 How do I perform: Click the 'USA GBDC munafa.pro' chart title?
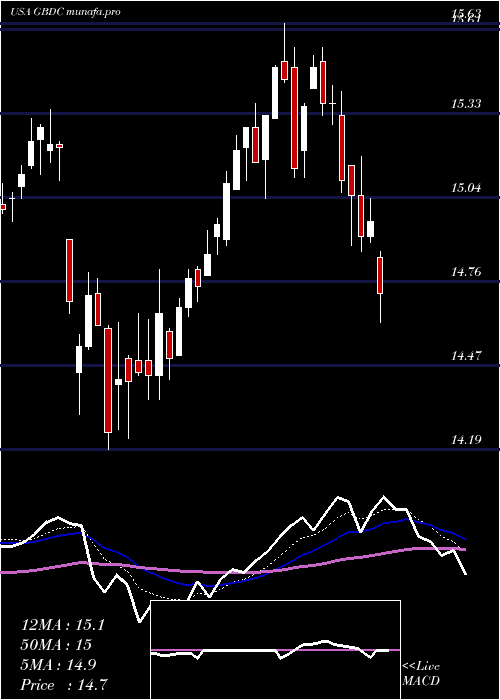click(x=66, y=12)
